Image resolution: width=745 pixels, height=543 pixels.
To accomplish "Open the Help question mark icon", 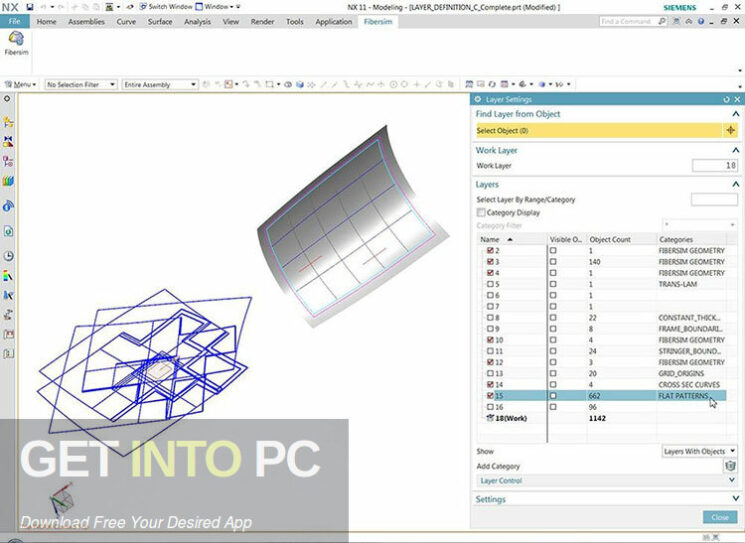I will [x=701, y=21].
